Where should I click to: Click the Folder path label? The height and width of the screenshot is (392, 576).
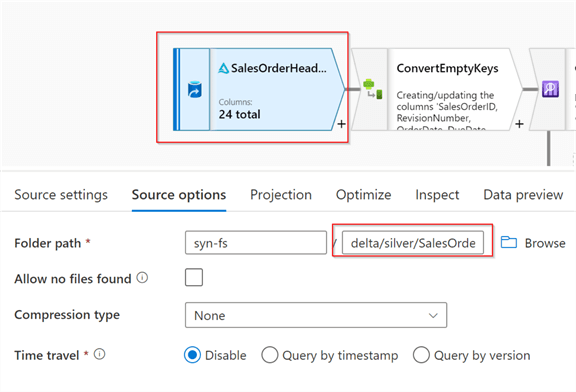(47, 243)
